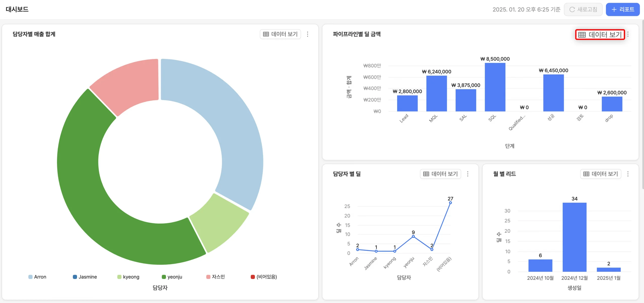Viewport: 644px width, 303px height.
Task: Click the SQL bar showing ₩8,500,000
Action: pyautogui.click(x=495, y=87)
